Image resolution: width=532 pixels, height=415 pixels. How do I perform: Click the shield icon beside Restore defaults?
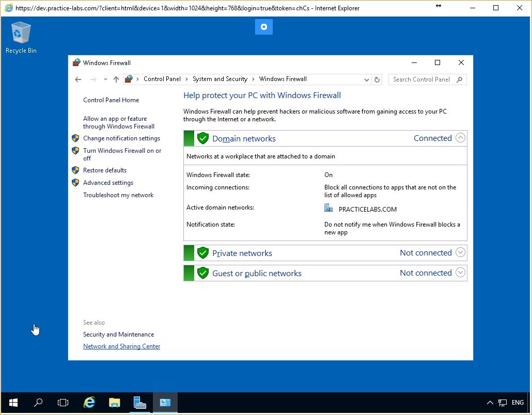tap(76, 170)
